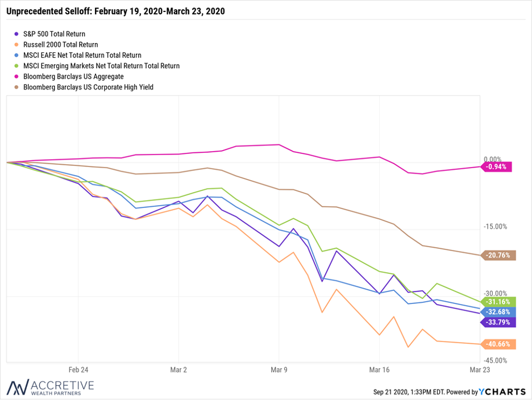Select the S&P 500 Total Return label
This screenshot has height=400, width=532.
pyautogui.click(x=55, y=34)
